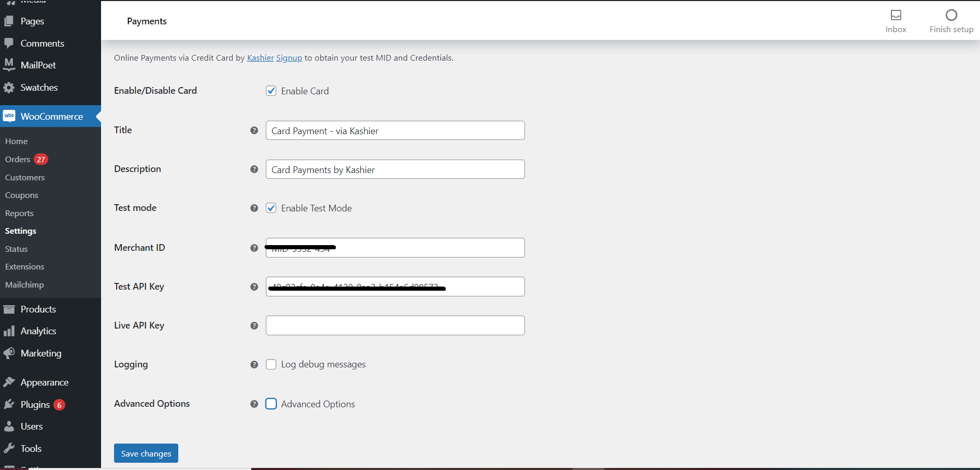Click the Title text field
Screen dimensions: 980x470
point(395,131)
